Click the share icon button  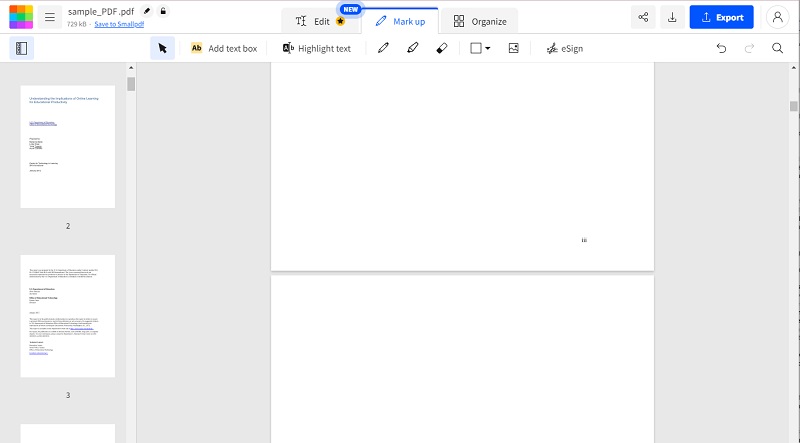643,17
